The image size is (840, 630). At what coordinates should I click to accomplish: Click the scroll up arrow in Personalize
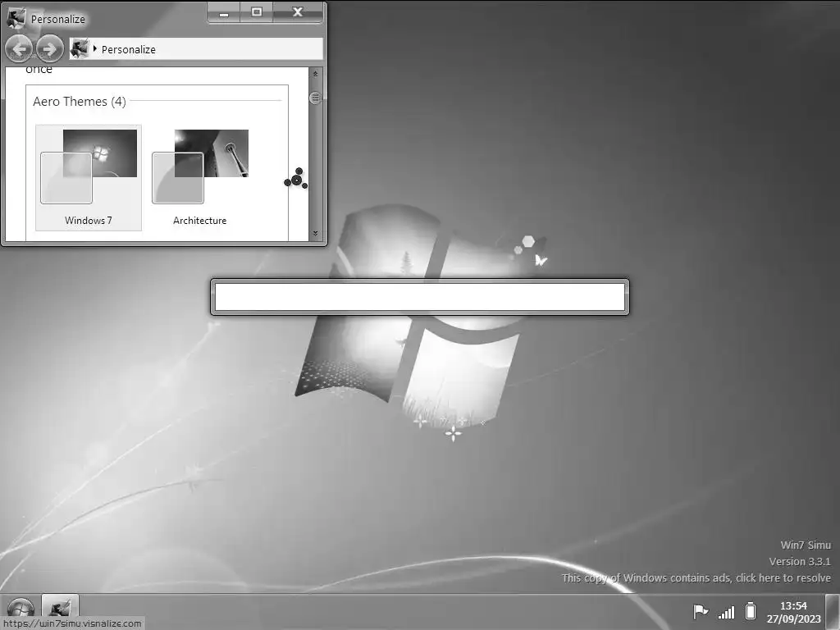[316, 74]
